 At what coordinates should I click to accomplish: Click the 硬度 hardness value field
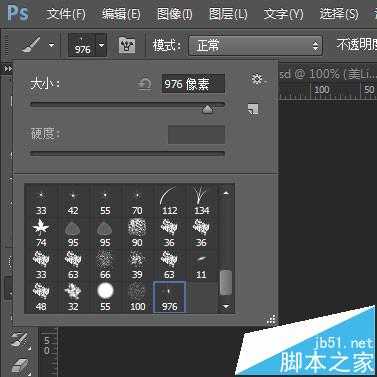(x=196, y=134)
